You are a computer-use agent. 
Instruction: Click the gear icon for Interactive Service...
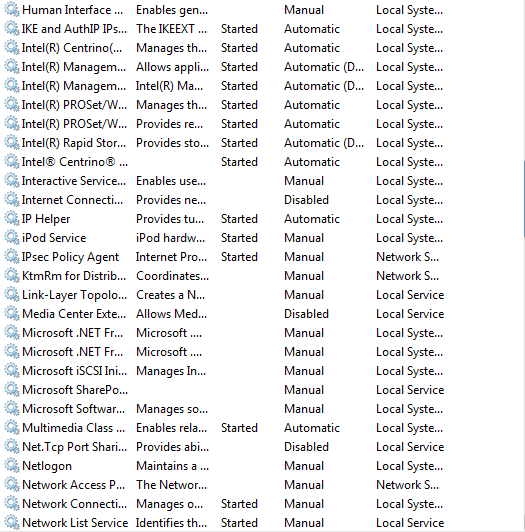(12, 180)
